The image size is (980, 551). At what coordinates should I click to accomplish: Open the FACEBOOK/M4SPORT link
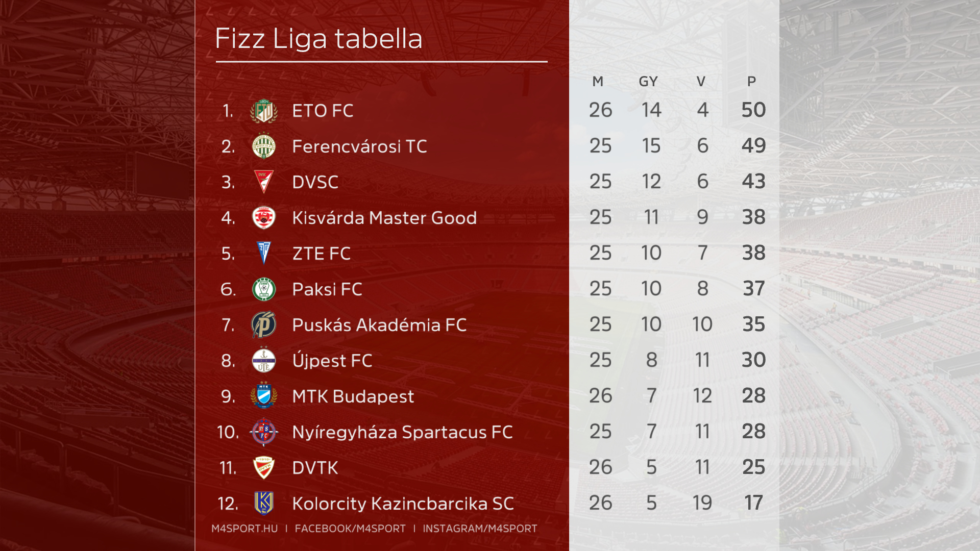pos(350,529)
